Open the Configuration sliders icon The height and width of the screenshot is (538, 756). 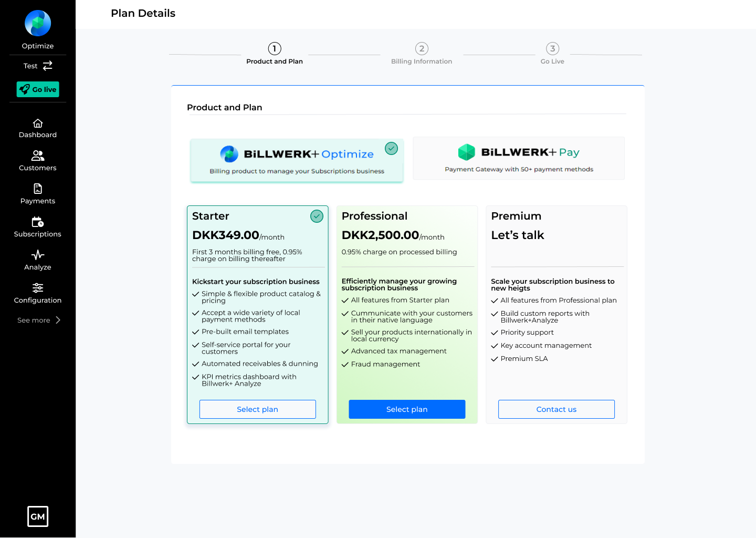tap(38, 288)
